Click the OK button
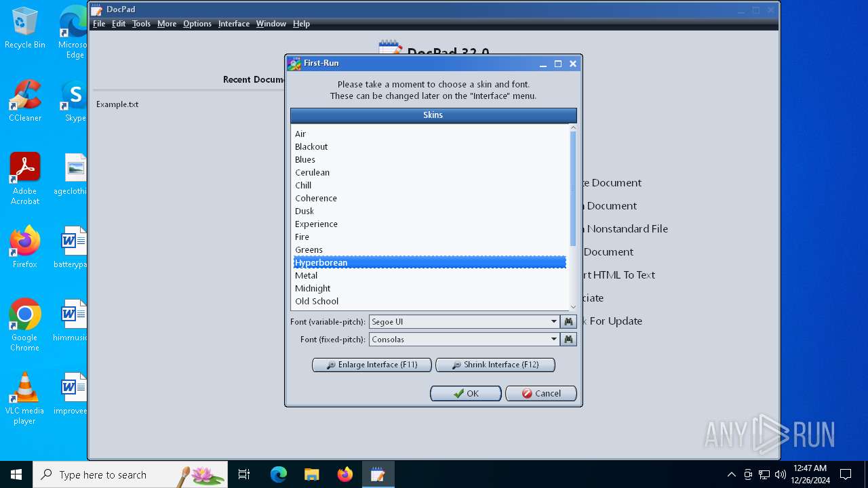 point(466,393)
